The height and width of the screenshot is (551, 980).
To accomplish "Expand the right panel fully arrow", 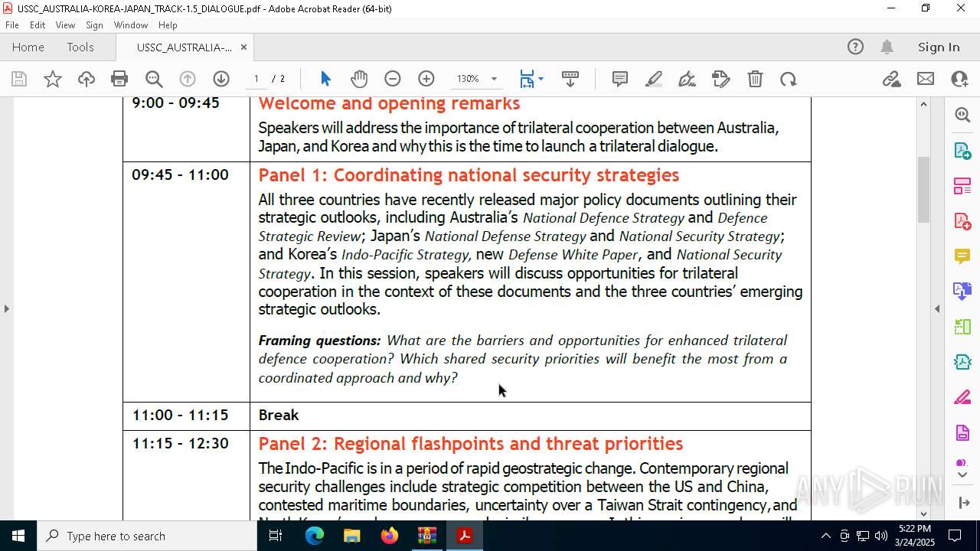I will pyautogui.click(x=963, y=502).
